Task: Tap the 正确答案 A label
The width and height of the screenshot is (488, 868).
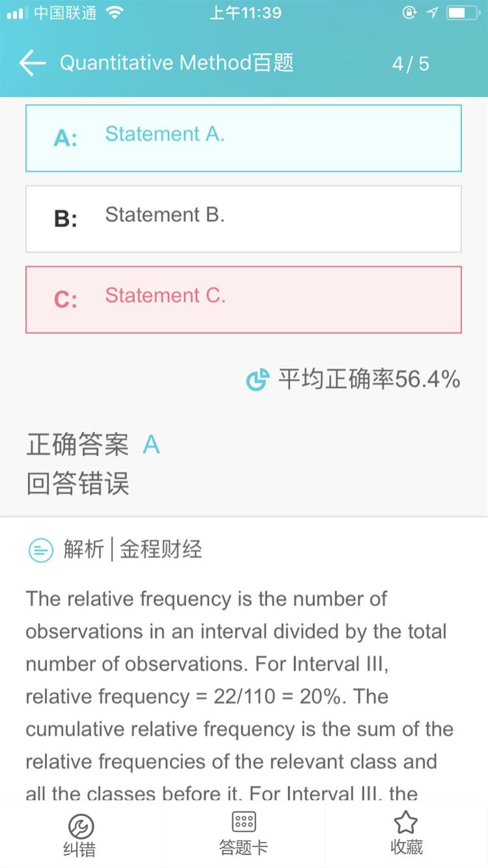Action: coord(93,445)
